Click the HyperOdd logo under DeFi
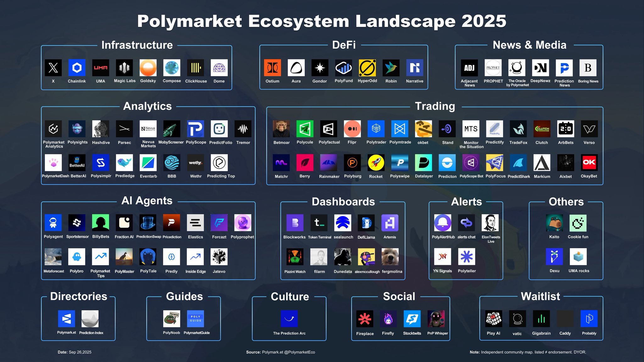Viewport: 644px width, 362px height. coord(367,68)
